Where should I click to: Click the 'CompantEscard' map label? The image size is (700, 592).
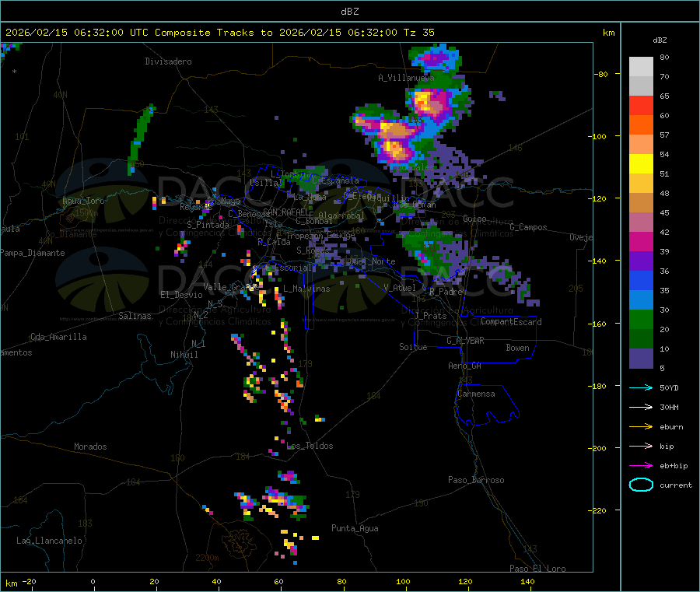pyautogui.click(x=511, y=321)
